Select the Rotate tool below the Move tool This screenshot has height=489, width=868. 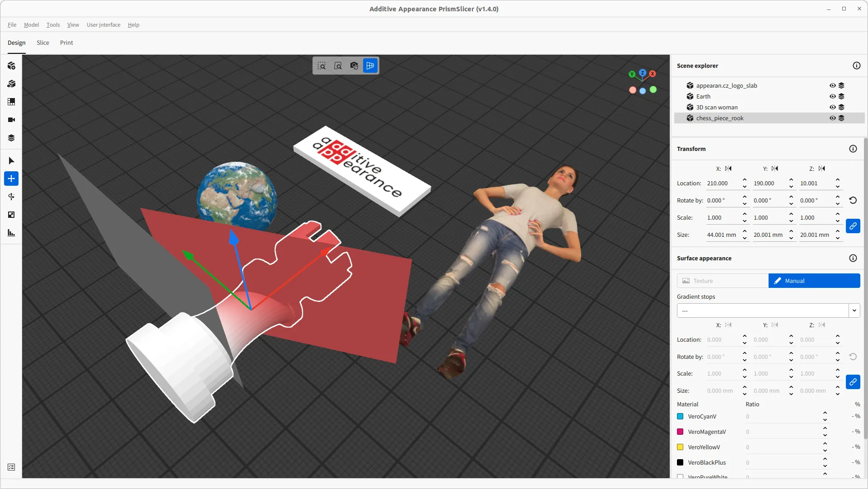pos(11,197)
